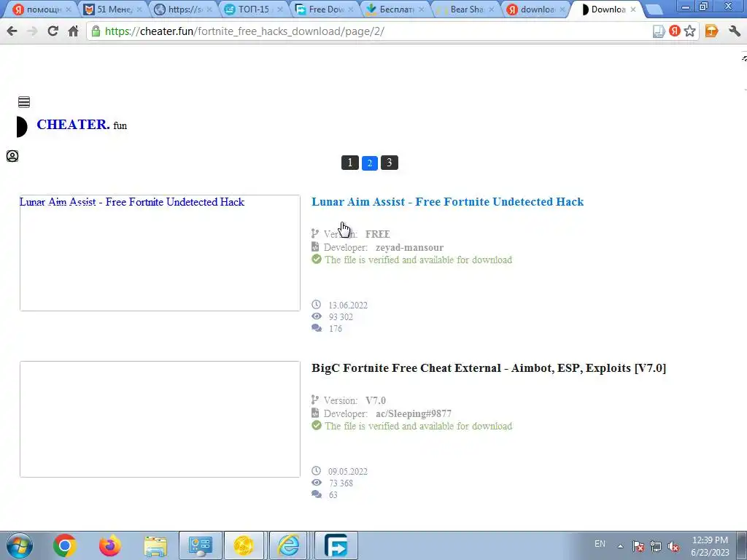The width and height of the screenshot is (747, 560).
Task: Open the home page icon in the toolbar
Action: point(73,31)
